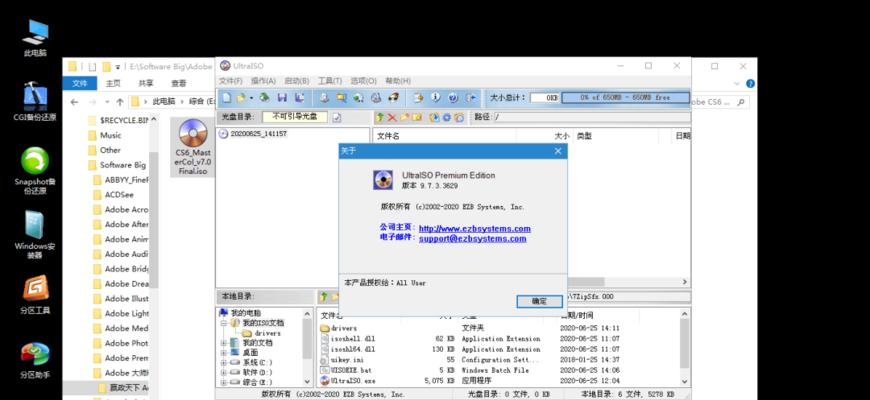Image resolution: width=870 pixels, height=400 pixels.
Task: Click the Make CD/DVD image icon
Action: tap(325, 98)
